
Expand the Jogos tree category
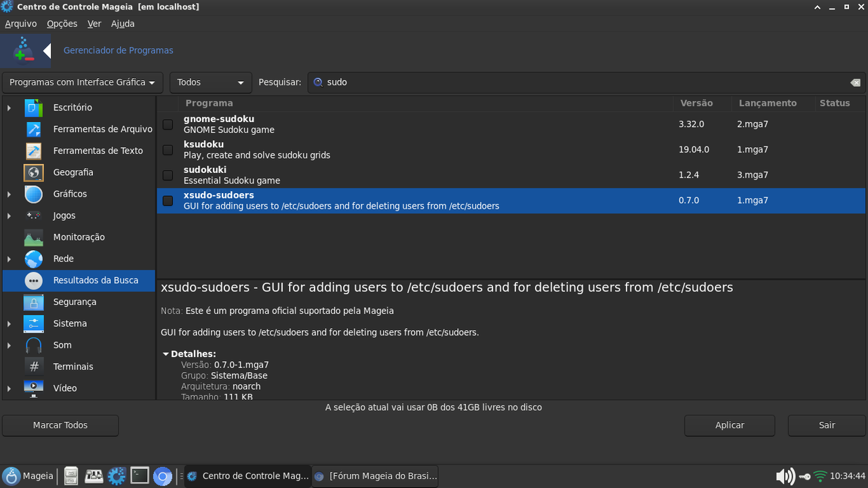(9, 216)
